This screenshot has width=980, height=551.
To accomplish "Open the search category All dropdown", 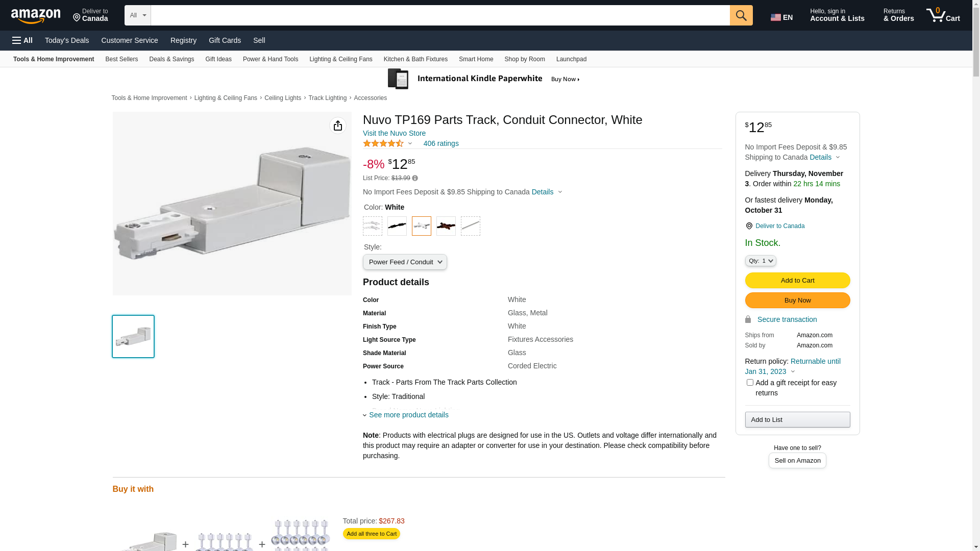I will tap(137, 15).
